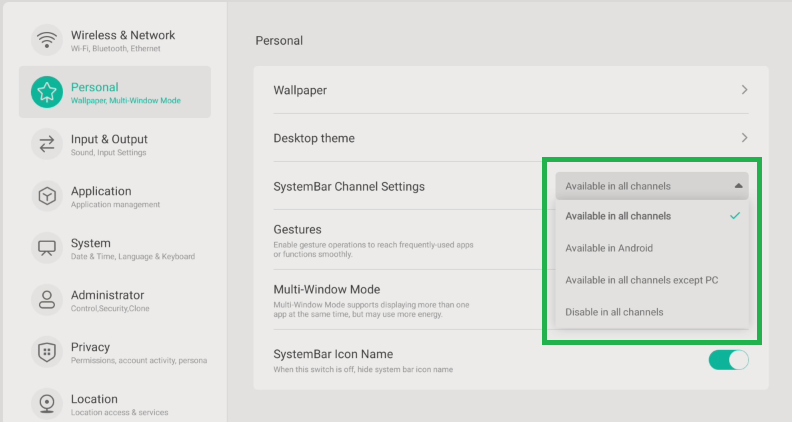Click the 'SystemBar Icon Name' title
Screen dimensions: 792x422
pos(333,354)
